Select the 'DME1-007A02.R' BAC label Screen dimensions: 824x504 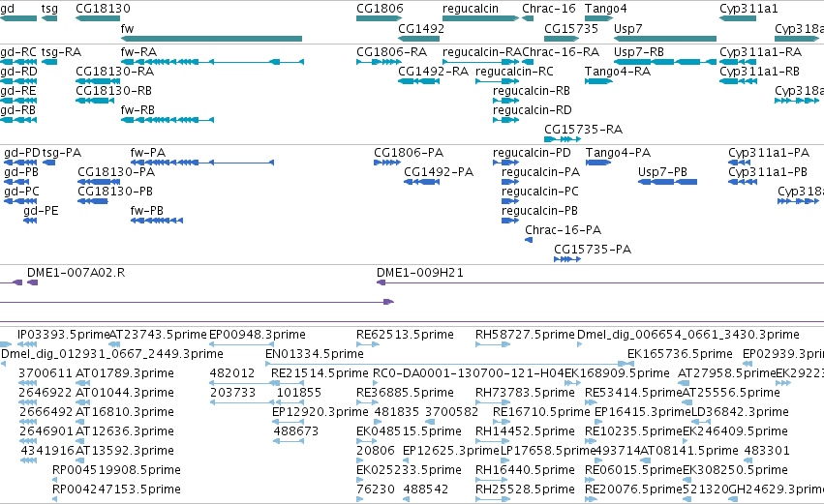click(76, 273)
